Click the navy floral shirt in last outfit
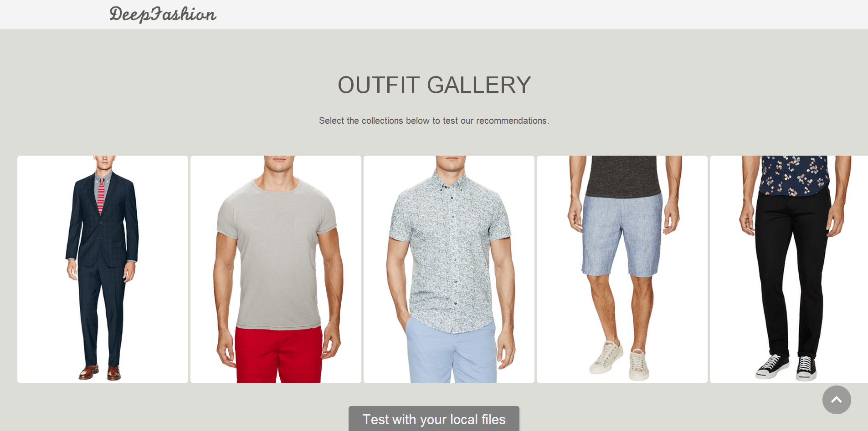Viewport: 868px width, 431px height. [794, 175]
